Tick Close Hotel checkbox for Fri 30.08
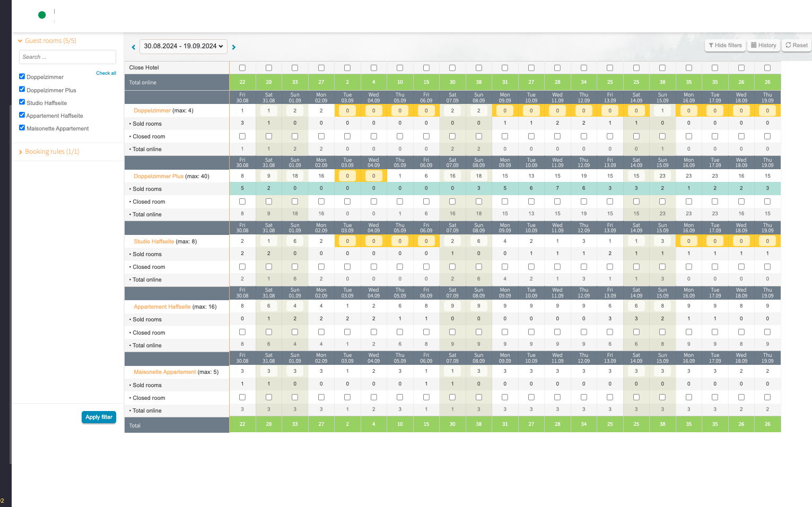This screenshot has height=507, width=812. 242,68
